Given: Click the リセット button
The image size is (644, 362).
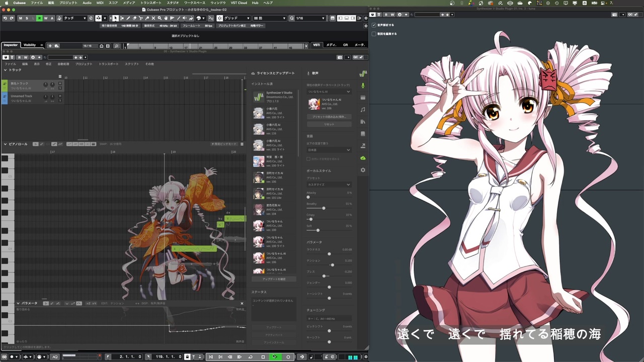Looking at the screenshot, I should pos(329,124).
